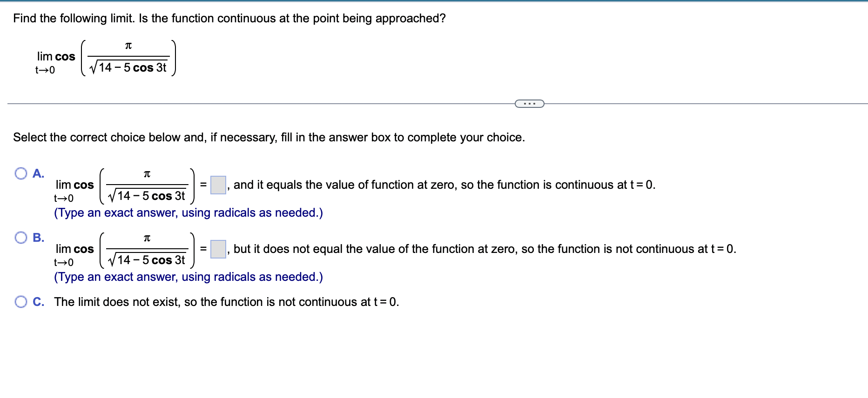
Task: Select choice C stating limit does not exist
Action: pyautogui.click(x=20, y=302)
